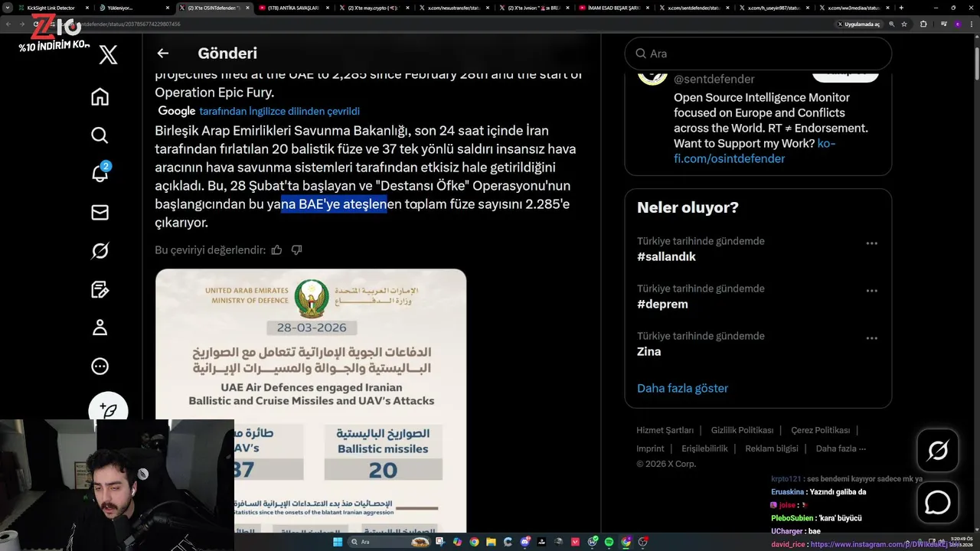Open Messages envelope icon
This screenshot has width=980, height=551.
100,212
